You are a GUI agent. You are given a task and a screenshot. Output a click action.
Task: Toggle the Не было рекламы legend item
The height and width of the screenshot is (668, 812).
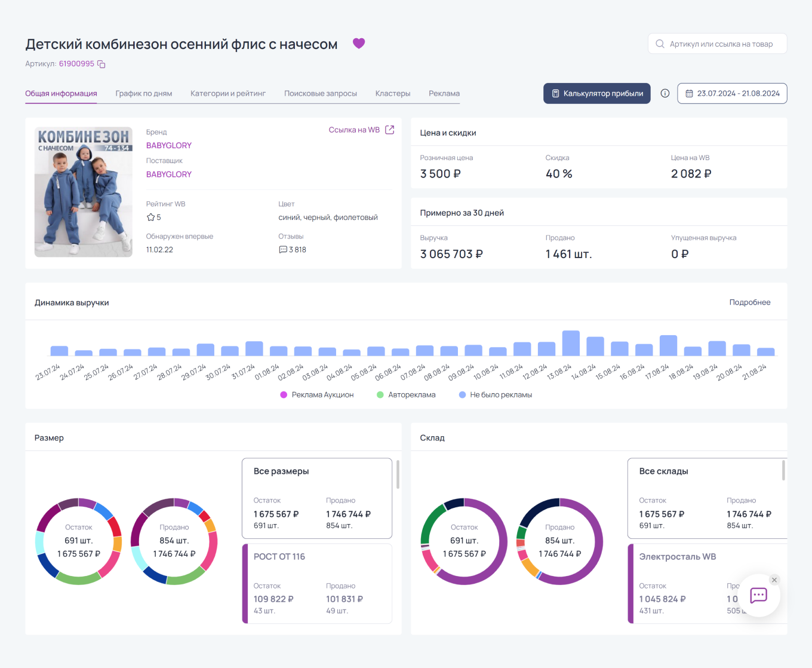[495, 394]
